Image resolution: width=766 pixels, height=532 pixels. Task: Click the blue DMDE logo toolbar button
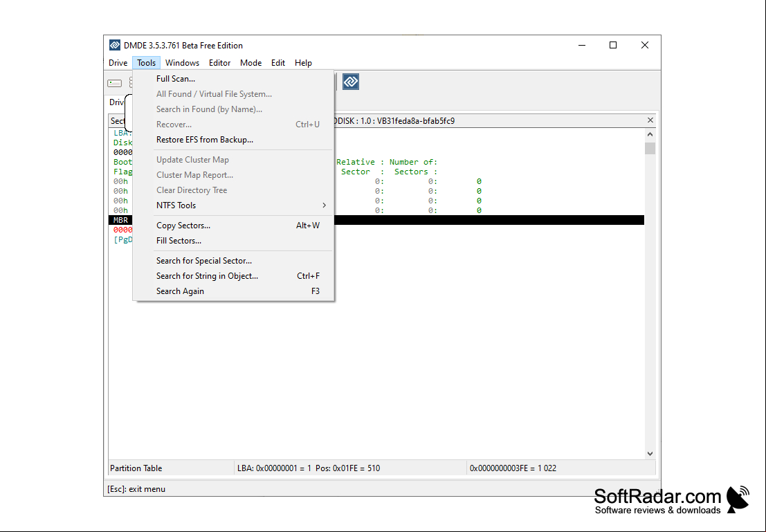[x=351, y=82]
